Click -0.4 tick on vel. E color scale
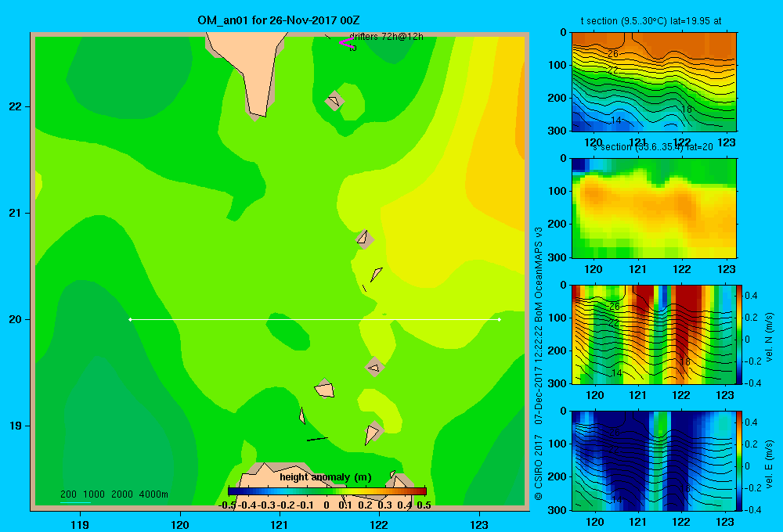This screenshot has height=532, width=783. coord(752,509)
